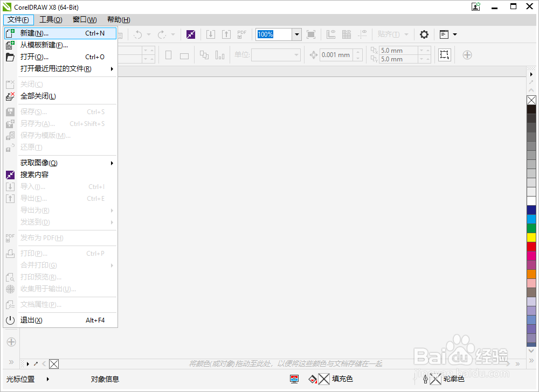Open the Undo history dropdown arrow
Image resolution: width=539 pixels, height=392 pixels.
(149, 34)
